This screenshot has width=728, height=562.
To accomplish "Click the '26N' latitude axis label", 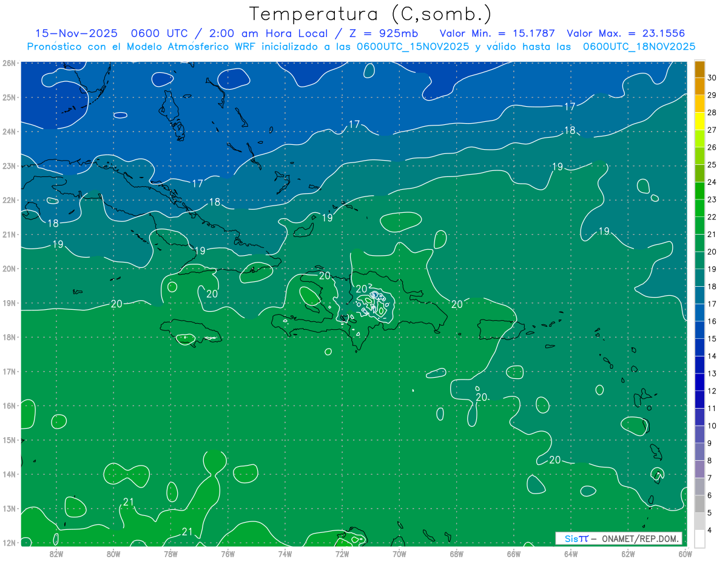I will [x=9, y=63].
